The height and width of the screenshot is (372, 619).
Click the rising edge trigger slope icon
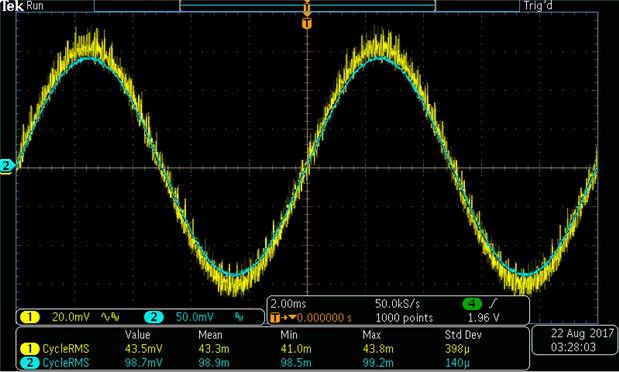pyautogui.click(x=493, y=304)
